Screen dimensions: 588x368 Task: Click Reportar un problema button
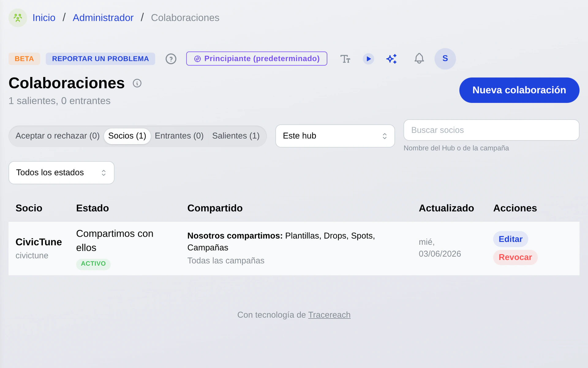click(x=100, y=59)
